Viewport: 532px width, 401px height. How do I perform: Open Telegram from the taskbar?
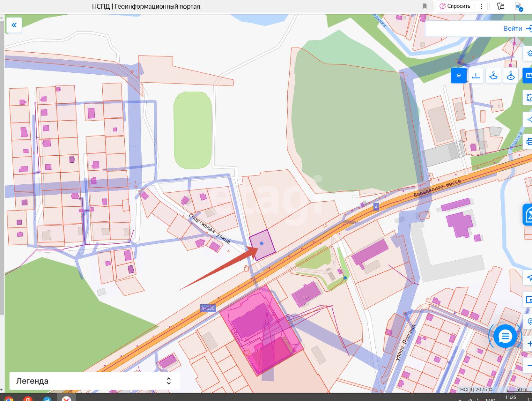47,399
